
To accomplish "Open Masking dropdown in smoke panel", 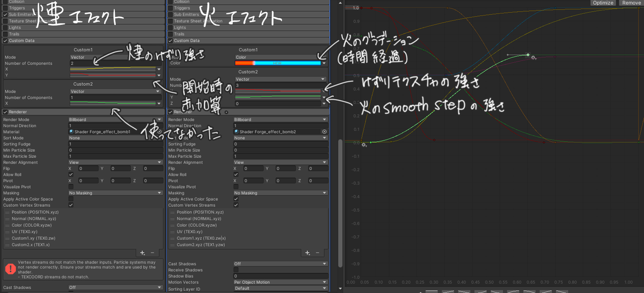I will [115, 193].
